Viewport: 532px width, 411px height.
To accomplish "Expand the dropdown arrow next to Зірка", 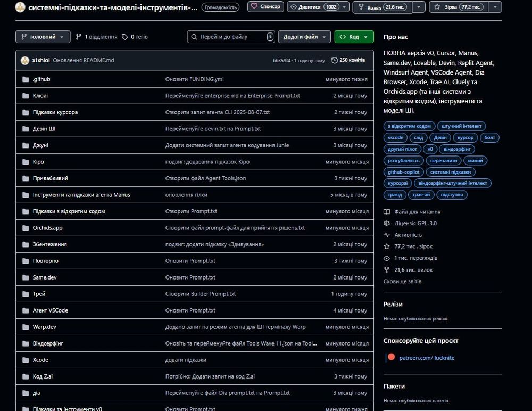I will (495, 7).
